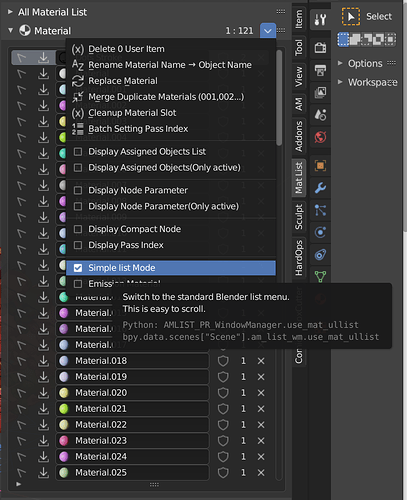Click the Material.019 name field

[132, 377]
